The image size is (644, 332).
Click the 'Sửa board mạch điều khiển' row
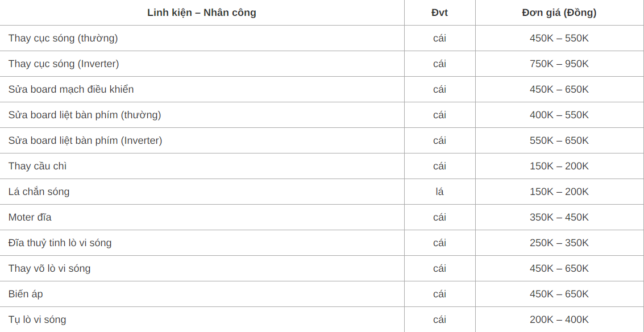(x=322, y=89)
